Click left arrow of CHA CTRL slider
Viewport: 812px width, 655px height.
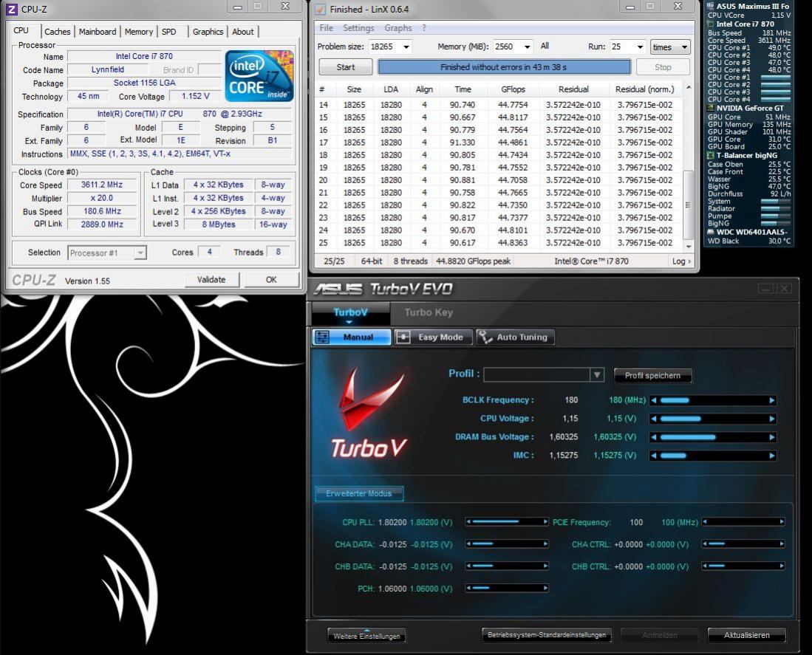pyautogui.click(x=705, y=543)
